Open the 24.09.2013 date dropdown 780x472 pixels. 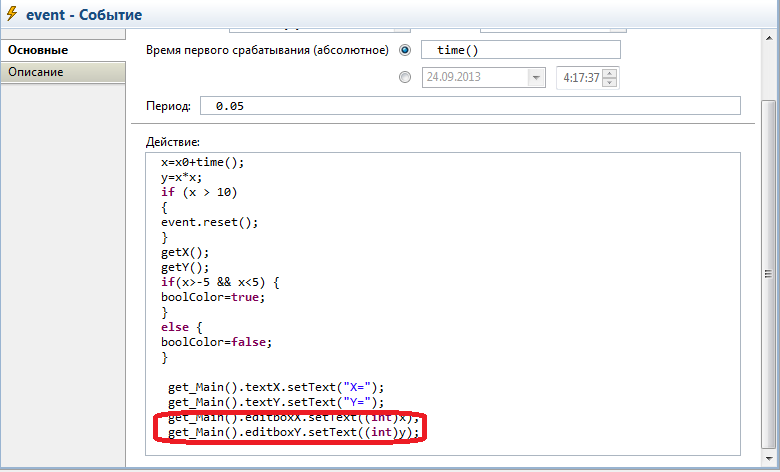pos(536,78)
